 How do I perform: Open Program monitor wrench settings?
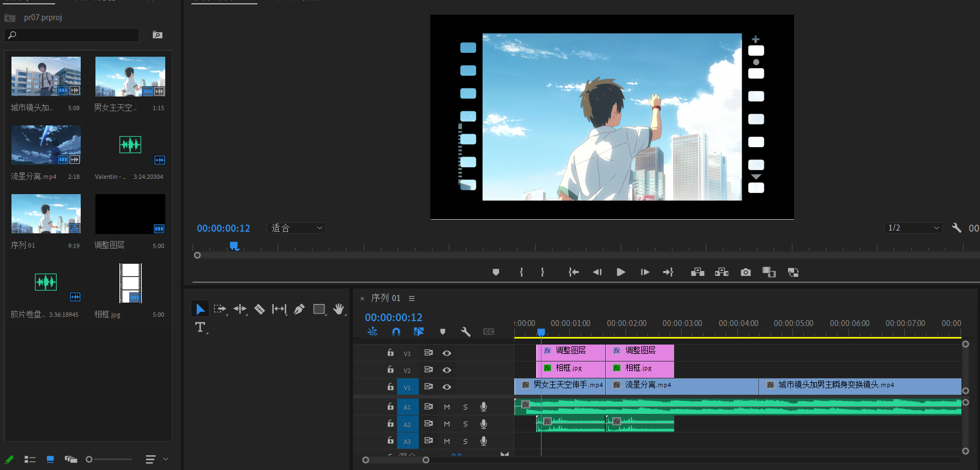pos(956,228)
